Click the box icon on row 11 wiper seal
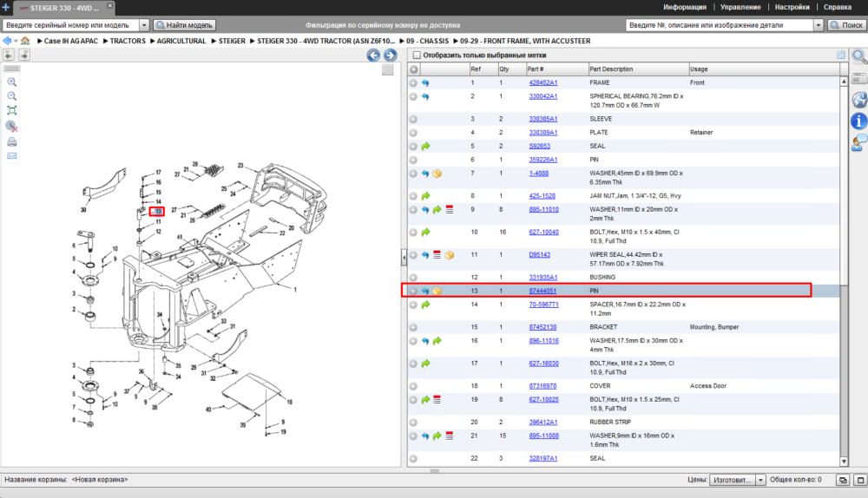Image resolution: width=868 pixels, height=498 pixels. [x=450, y=255]
